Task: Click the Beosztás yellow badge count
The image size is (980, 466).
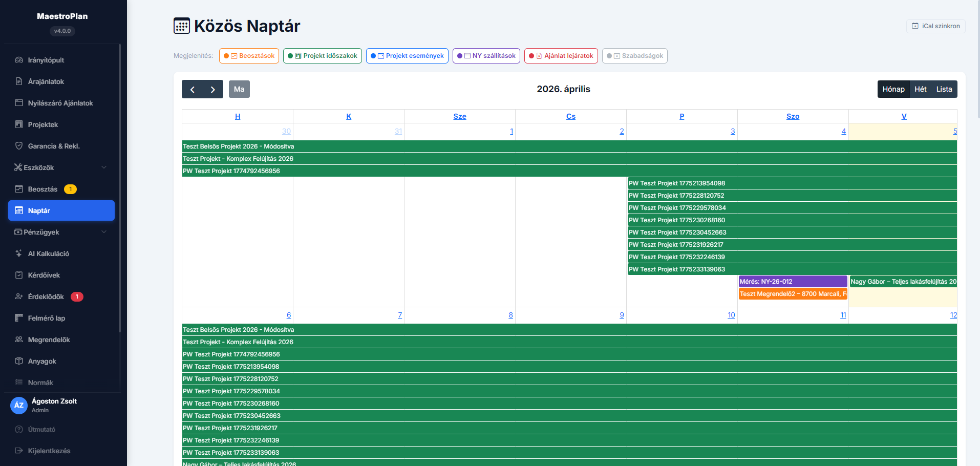Action: pos(70,189)
